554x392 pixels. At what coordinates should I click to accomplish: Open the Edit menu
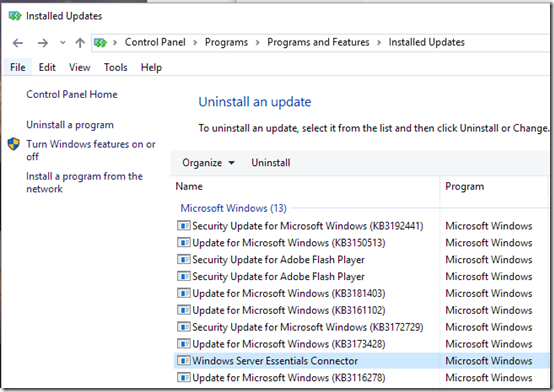[x=47, y=67]
